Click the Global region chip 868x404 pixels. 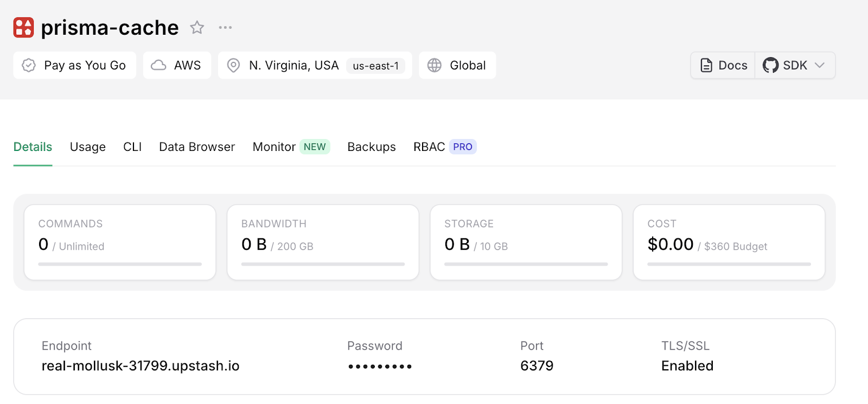point(457,65)
